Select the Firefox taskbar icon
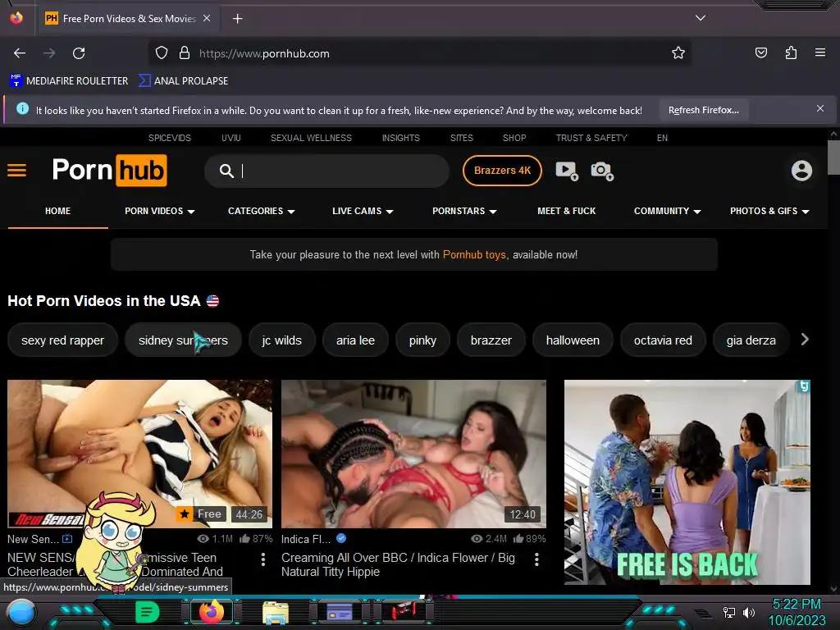Image resolution: width=840 pixels, height=630 pixels. click(x=211, y=612)
